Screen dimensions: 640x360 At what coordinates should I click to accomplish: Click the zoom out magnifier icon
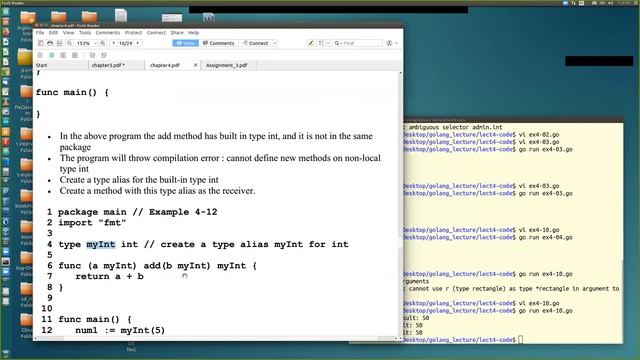point(69,43)
